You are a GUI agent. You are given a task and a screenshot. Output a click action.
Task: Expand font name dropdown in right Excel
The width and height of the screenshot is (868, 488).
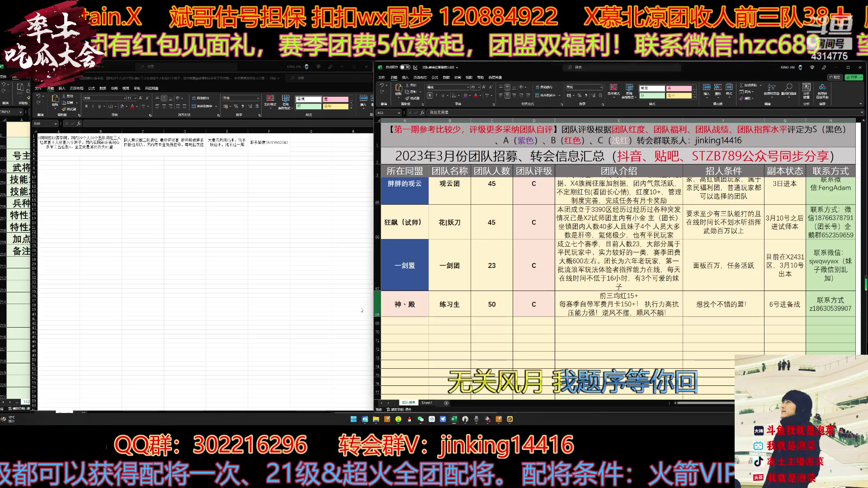click(468, 87)
